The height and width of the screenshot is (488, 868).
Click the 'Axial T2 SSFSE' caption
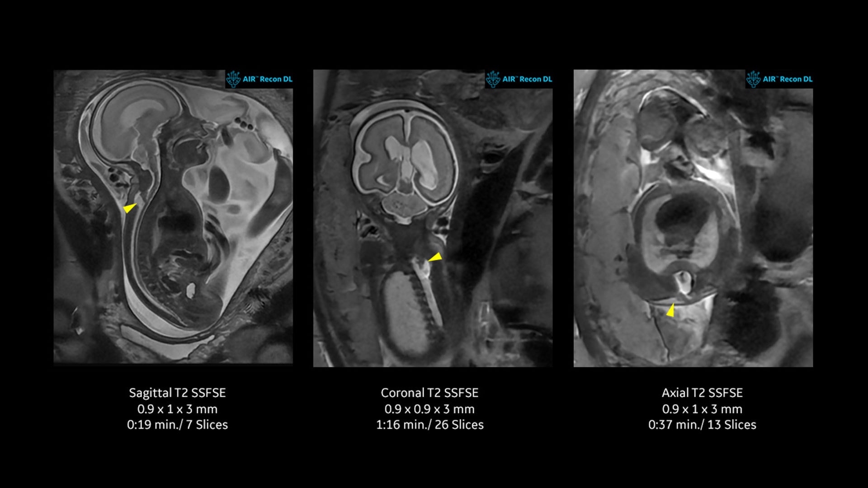coord(702,393)
